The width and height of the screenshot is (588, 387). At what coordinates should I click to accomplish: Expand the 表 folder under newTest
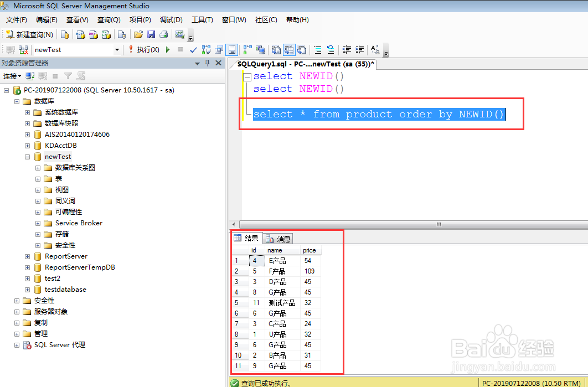[38, 179]
